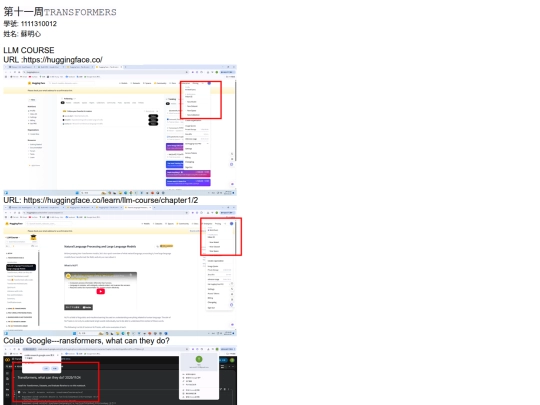This screenshot has width=540, height=405.
Task: Click Natural Language Processing and Large Language Models heading
Action: point(100,247)
